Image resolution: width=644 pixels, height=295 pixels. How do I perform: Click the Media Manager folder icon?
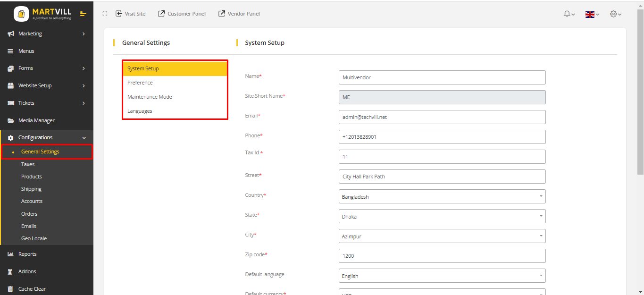(10, 120)
